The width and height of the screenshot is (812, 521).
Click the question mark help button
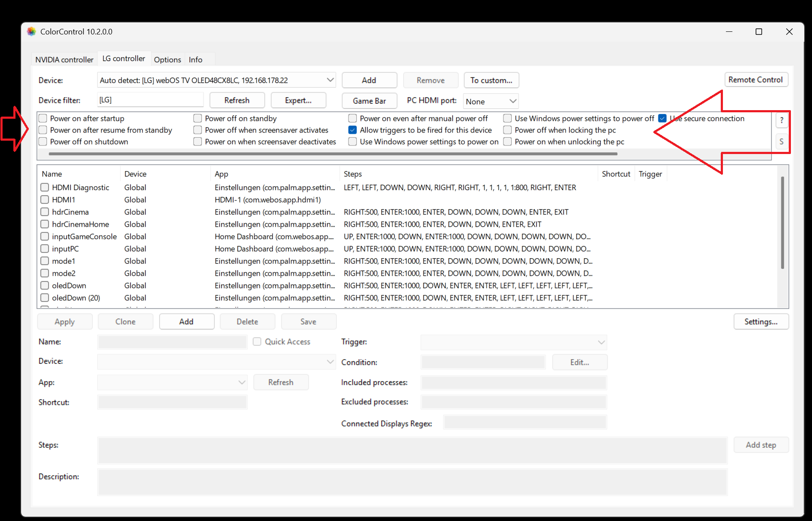781,120
